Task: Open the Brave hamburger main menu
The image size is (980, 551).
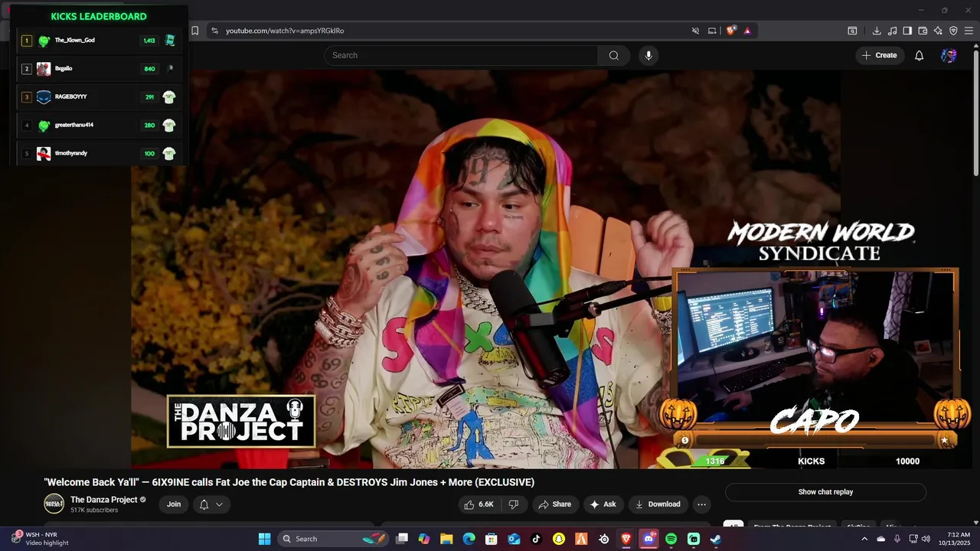Action: pos(969,31)
